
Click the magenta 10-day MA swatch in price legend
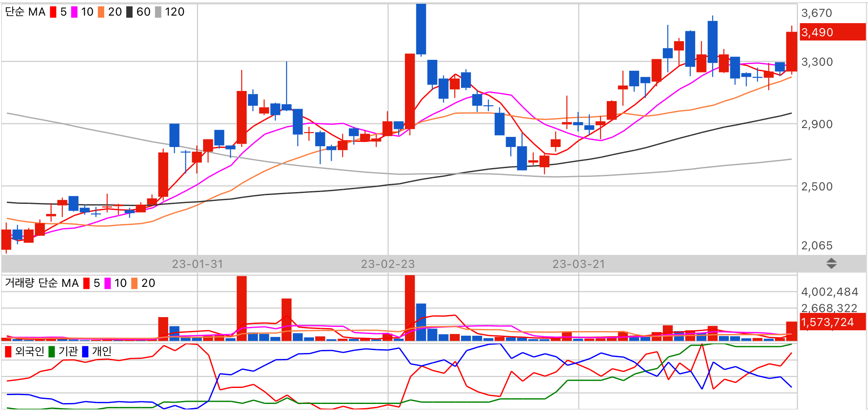click(74, 12)
